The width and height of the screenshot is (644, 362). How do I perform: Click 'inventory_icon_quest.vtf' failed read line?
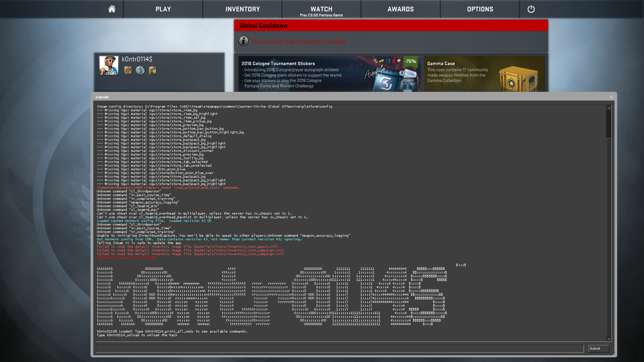point(187,247)
